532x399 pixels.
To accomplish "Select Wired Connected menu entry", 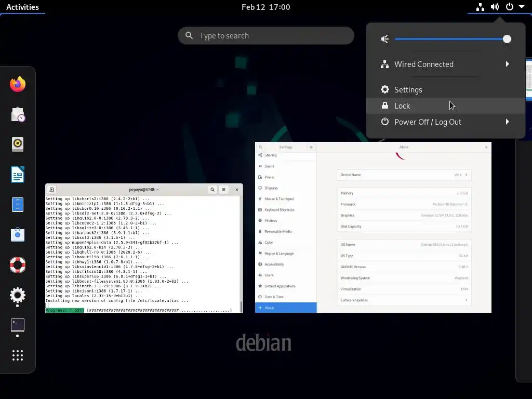I will (x=445, y=64).
